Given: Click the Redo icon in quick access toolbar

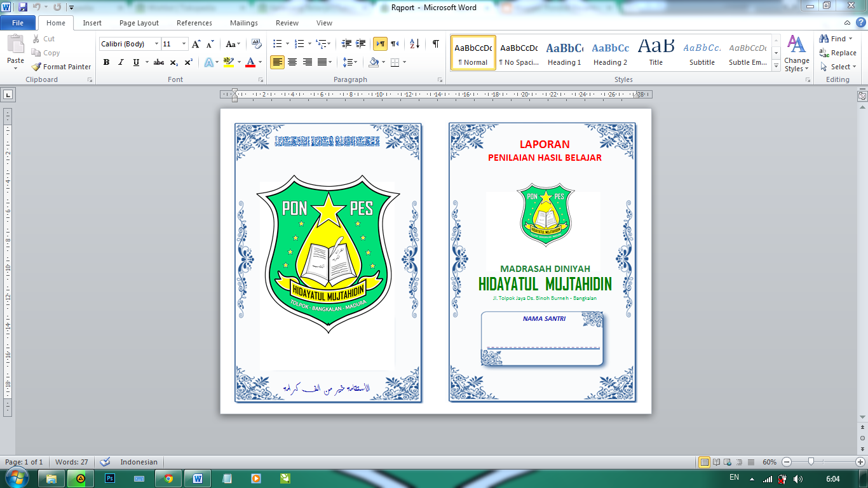Looking at the screenshot, I should (57, 7).
